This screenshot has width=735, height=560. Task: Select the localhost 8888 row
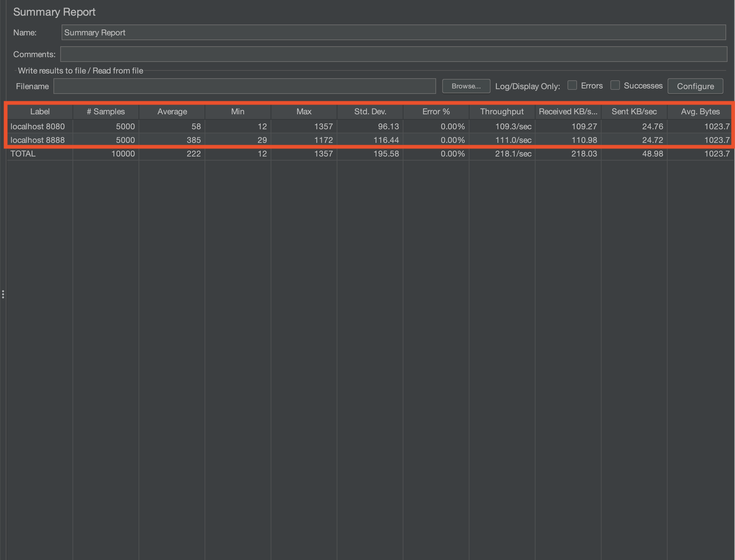click(37, 140)
